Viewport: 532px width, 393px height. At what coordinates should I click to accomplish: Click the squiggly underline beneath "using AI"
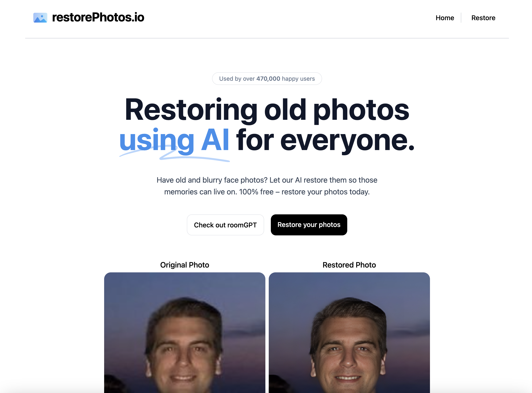tap(174, 156)
